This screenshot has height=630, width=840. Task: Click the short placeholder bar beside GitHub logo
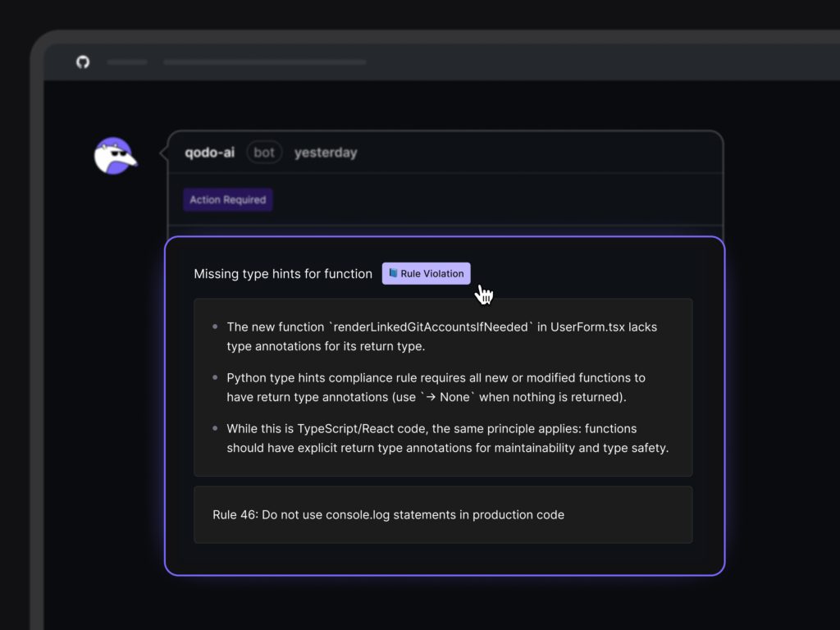[127, 62]
